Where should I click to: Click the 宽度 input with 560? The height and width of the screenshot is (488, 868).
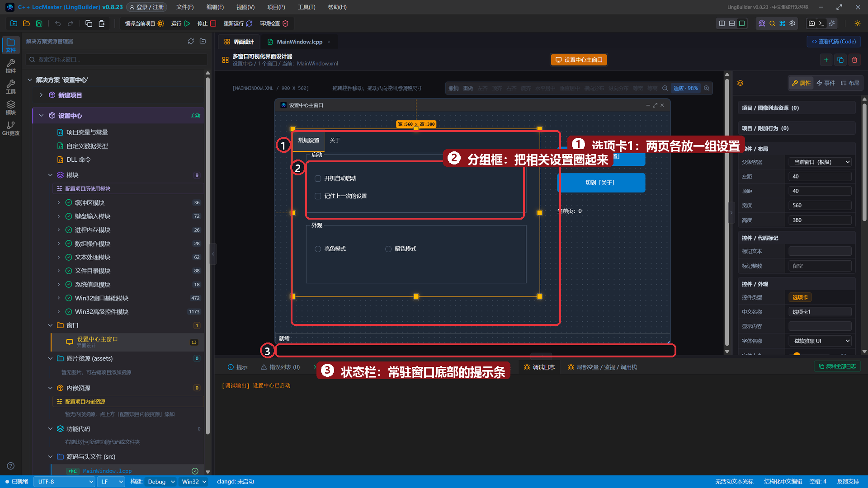[820, 206]
